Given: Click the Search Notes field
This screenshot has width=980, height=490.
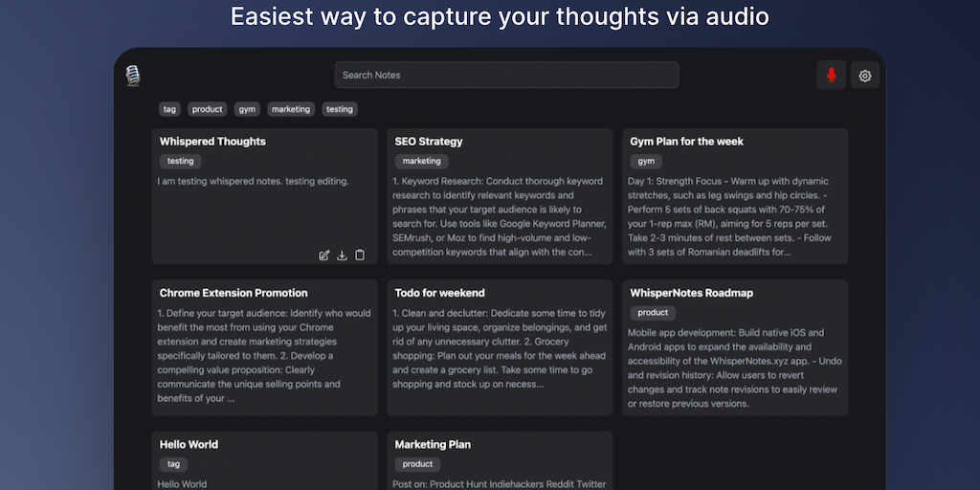Looking at the screenshot, I should click(506, 75).
